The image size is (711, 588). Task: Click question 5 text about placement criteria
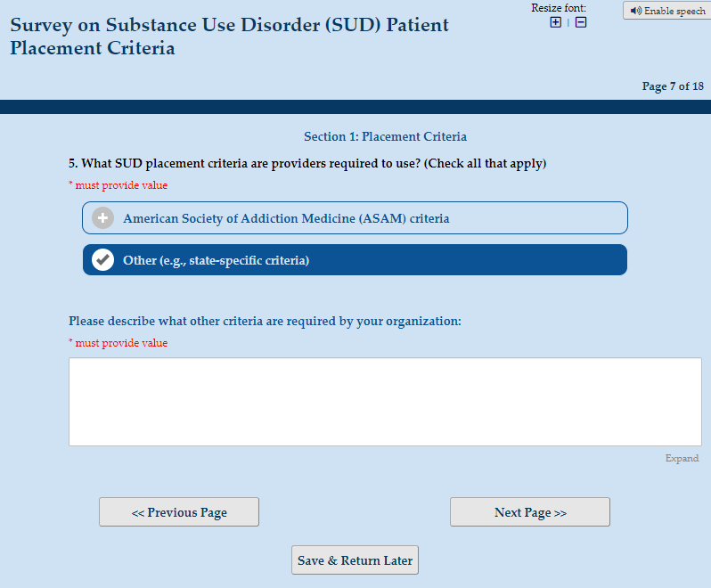point(307,164)
